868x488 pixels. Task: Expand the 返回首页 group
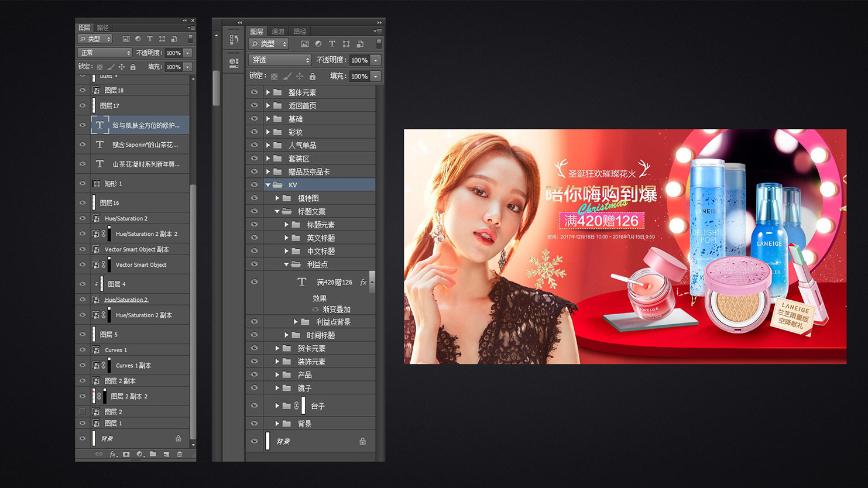[x=268, y=106]
